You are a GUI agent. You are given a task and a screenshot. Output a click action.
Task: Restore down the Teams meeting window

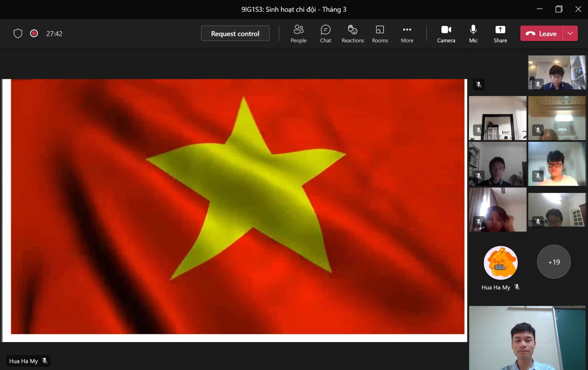(x=559, y=9)
